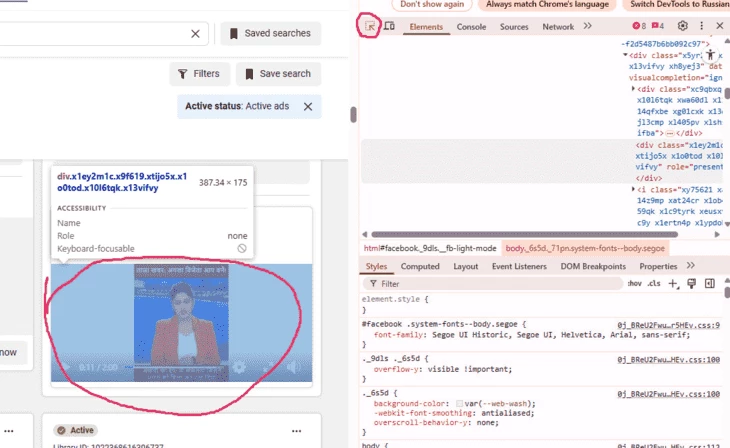Open the Sources tab
The width and height of the screenshot is (730, 448).
[x=514, y=27]
